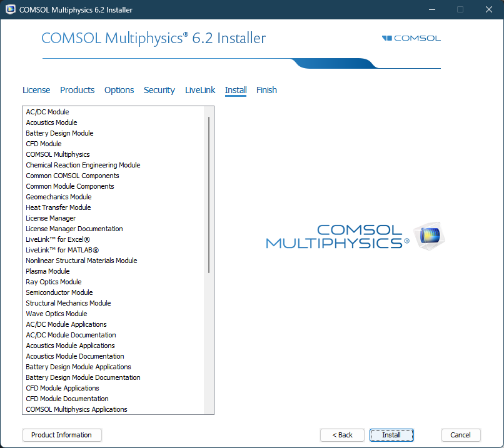Select AC/DC Module in the list
The height and width of the screenshot is (448, 504).
pyautogui.click(x=48, y=112)
